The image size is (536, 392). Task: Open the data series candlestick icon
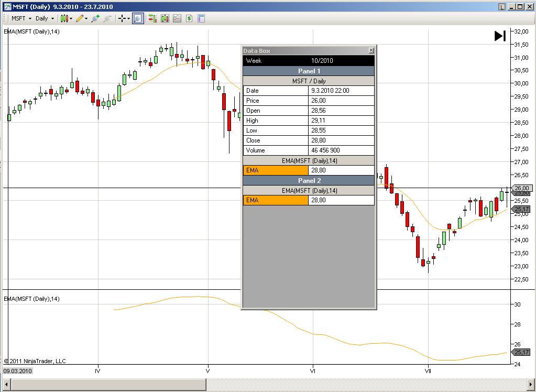(x=165, y=18)
